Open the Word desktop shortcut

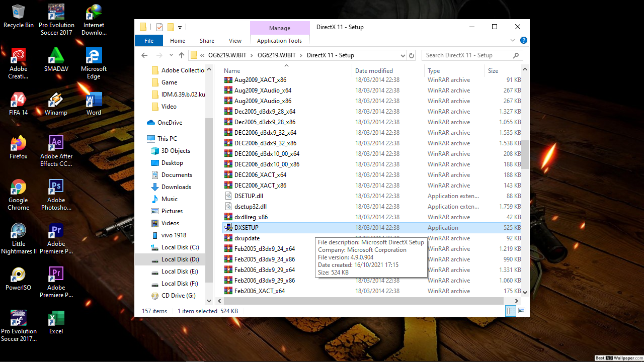94,104
